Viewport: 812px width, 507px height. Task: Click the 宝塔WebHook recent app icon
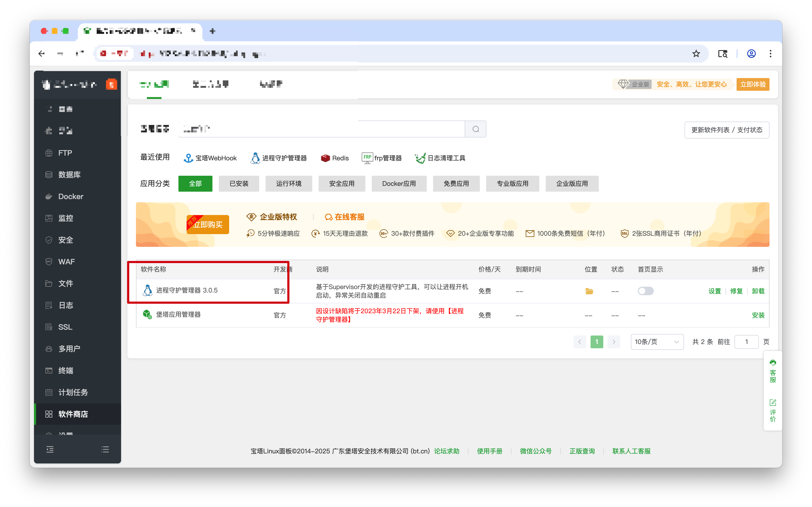click(188, 158)
